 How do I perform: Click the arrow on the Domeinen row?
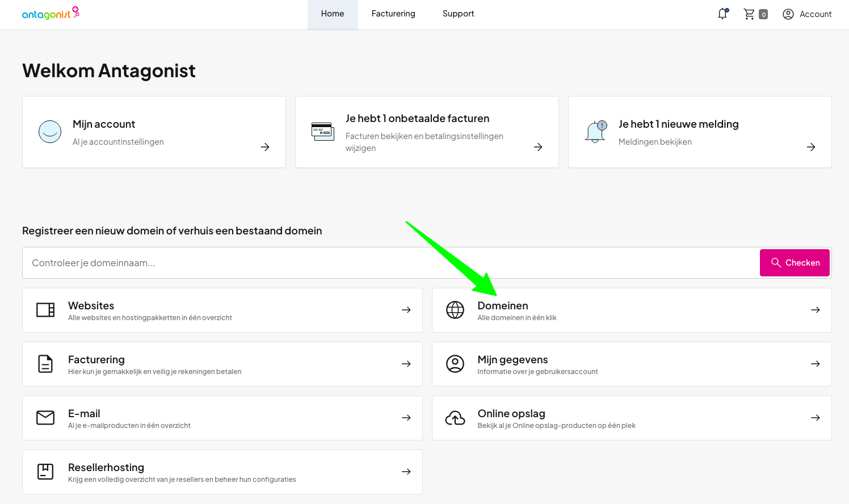coord(815,310)
